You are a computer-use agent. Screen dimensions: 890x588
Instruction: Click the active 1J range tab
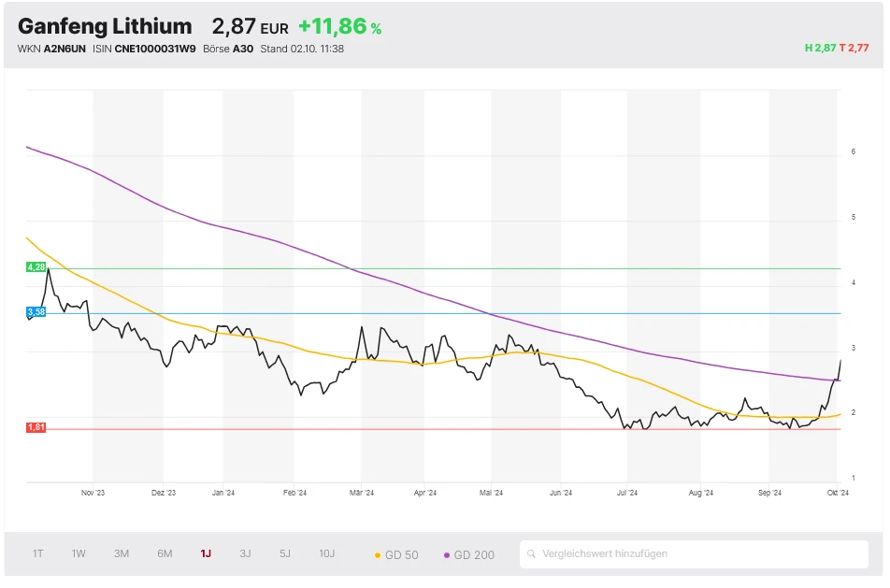206,554
